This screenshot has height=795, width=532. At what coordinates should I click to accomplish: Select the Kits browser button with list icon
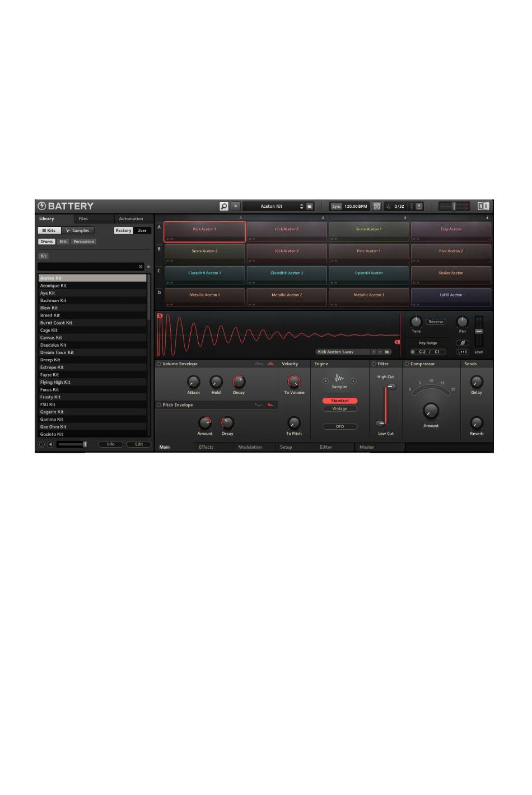click(49, 230)
